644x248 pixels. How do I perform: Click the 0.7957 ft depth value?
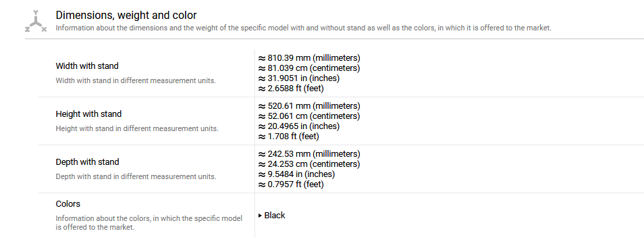coord(291,184)
